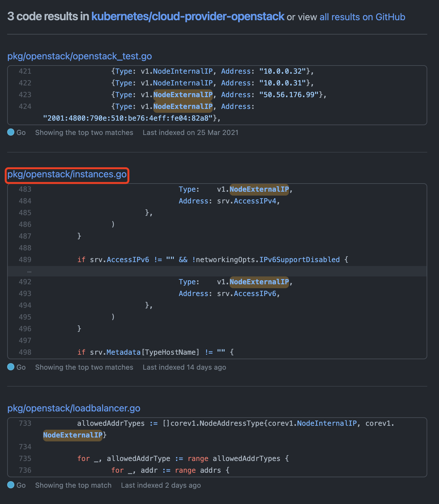Screen dimensions: 439x504
Task: Click line number 498
Action: click(25, 352)
